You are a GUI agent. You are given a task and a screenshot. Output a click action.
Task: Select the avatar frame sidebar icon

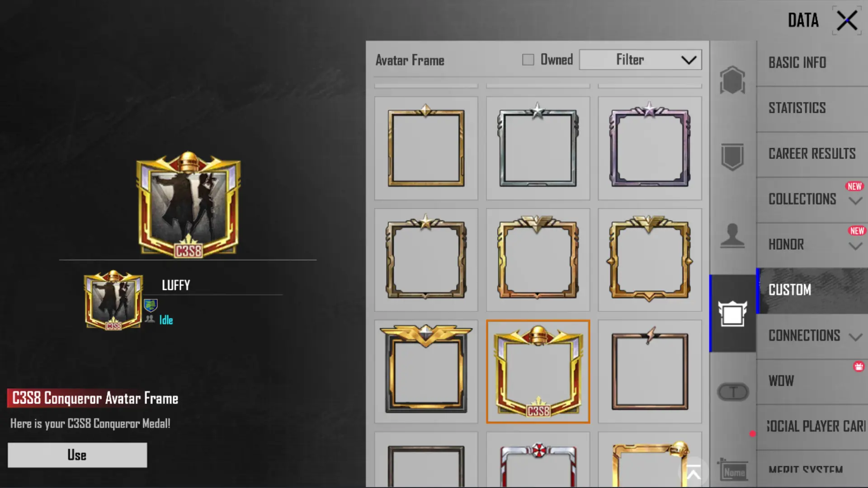point(732,313)
